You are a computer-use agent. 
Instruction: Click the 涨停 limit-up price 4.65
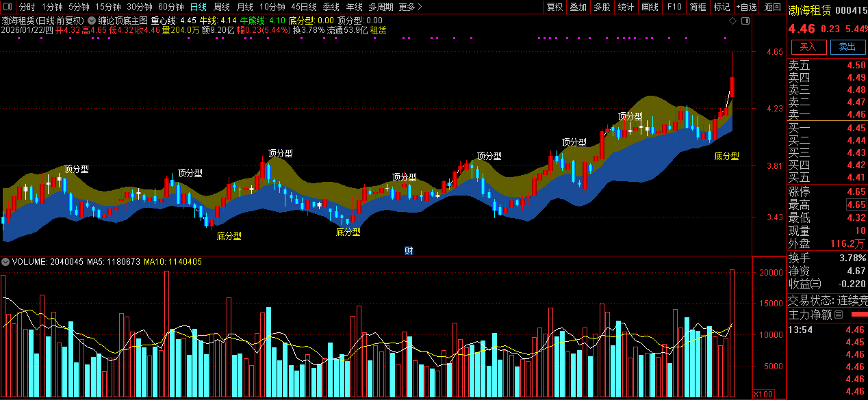coord(856,192)
